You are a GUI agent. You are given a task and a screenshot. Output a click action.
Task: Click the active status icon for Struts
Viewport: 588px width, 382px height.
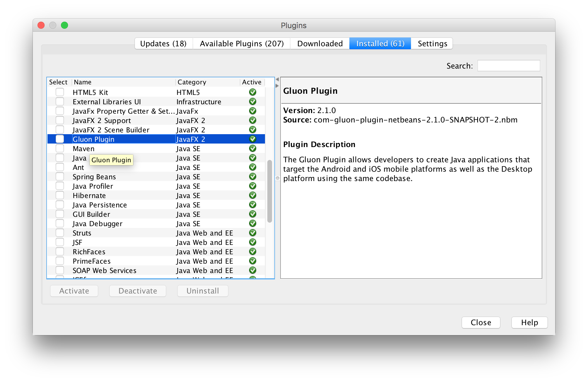[252, 233]
